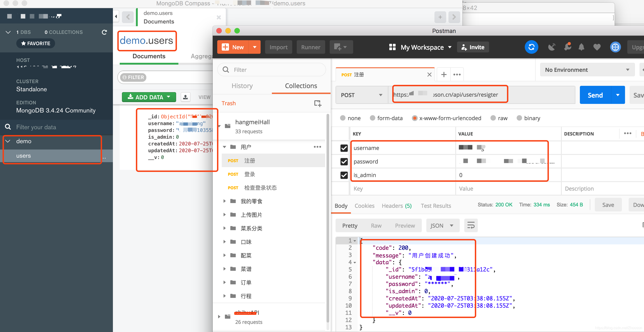Switch to Raw response view
This screenshot has width=644, height=332.
[x=376, y=225]
